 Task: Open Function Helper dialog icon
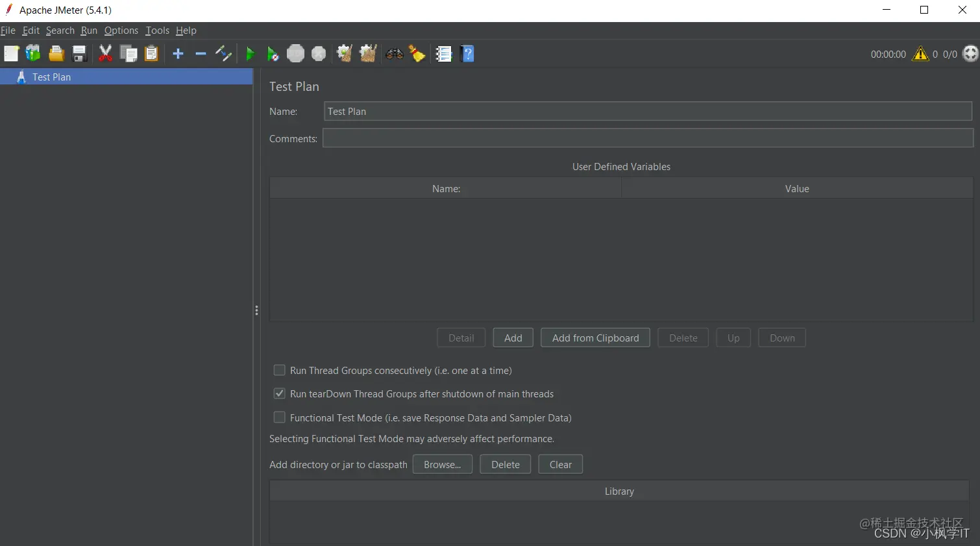[x=443, y=54]
